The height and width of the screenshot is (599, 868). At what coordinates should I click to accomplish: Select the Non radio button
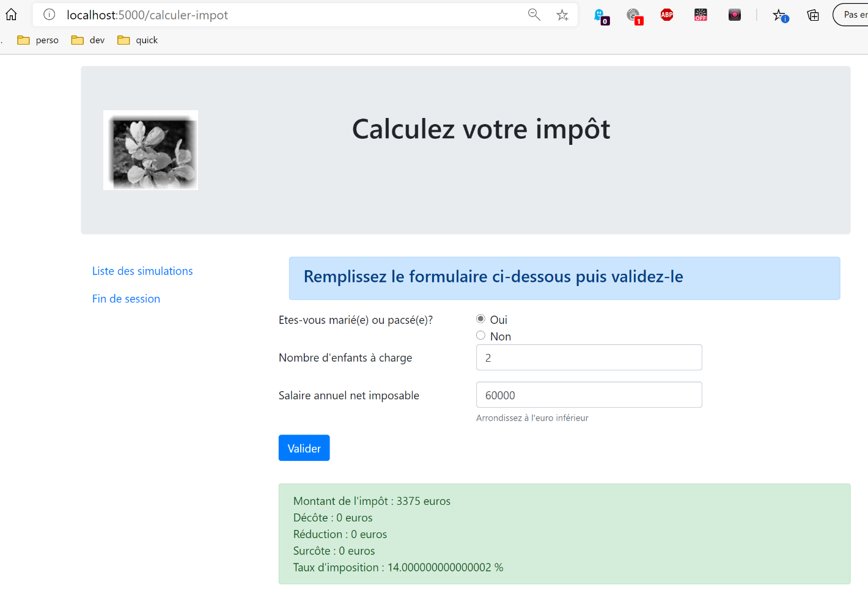480,336
